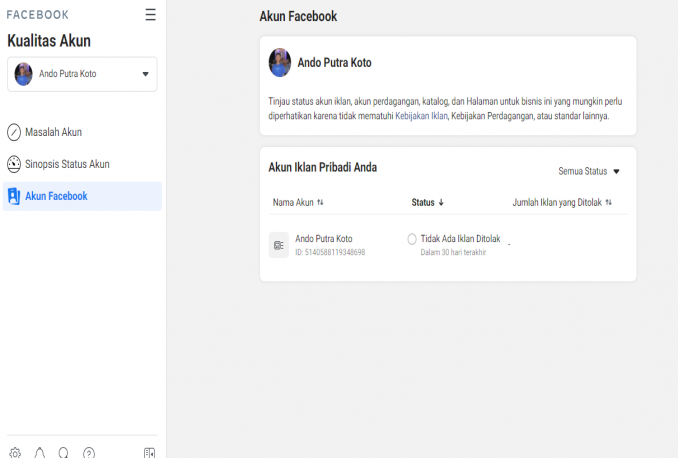
Task: Open the Semua Status filter dropdown
Action: [589, 171]
